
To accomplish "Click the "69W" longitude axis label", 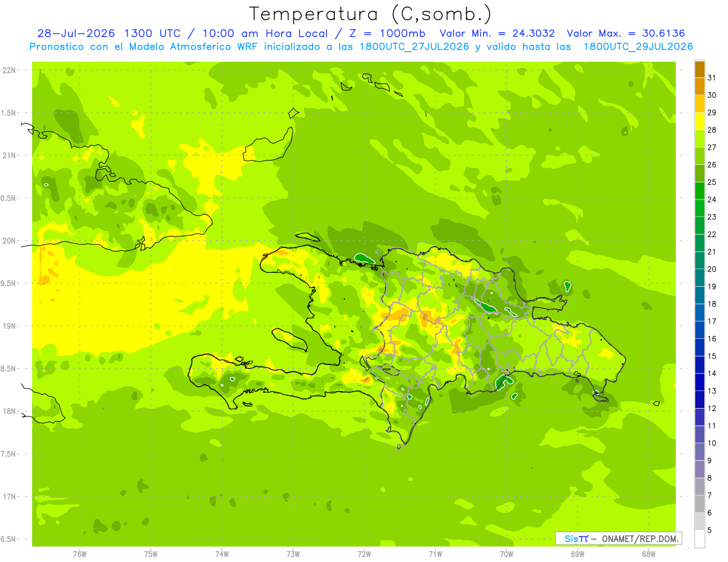I will 578,554.
